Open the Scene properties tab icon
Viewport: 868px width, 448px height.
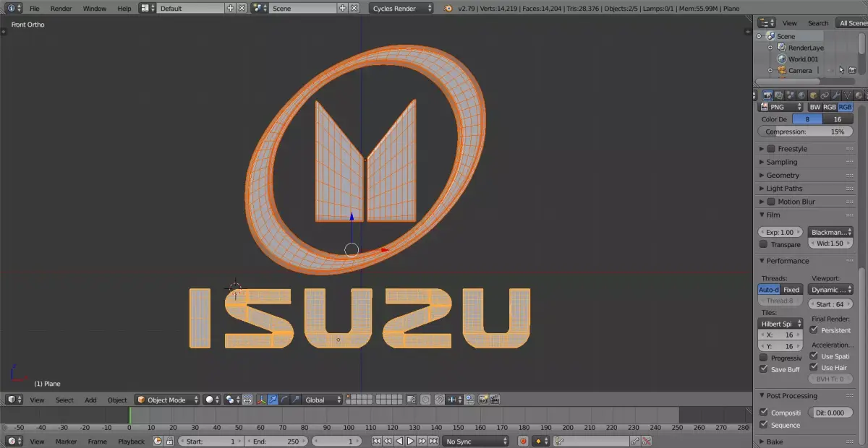click(x=791, y=95)
